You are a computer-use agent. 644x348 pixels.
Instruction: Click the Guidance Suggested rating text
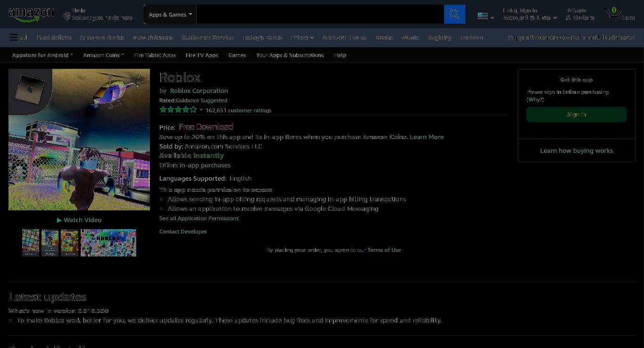[201, 100]
